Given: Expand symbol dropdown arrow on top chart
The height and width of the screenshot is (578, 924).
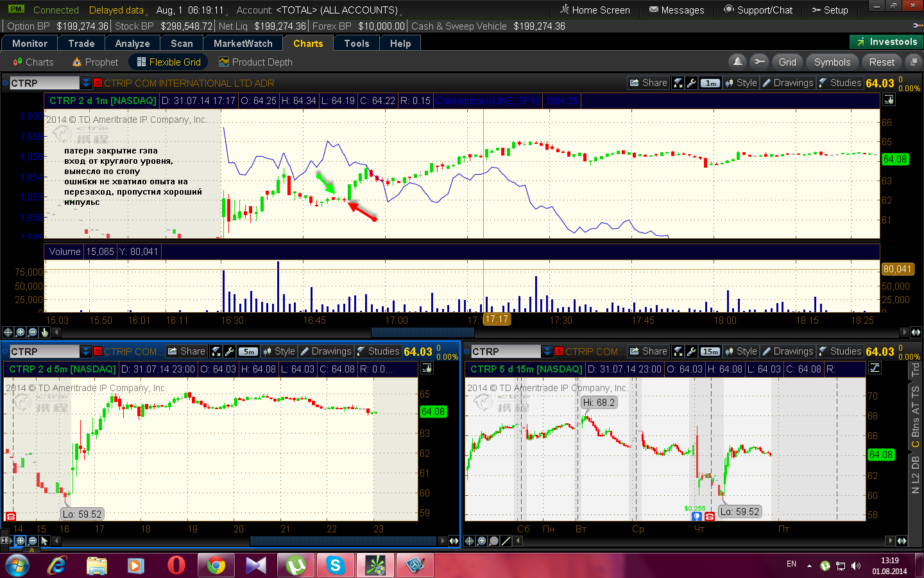Looking at the screenshot, I should [86, 83].
